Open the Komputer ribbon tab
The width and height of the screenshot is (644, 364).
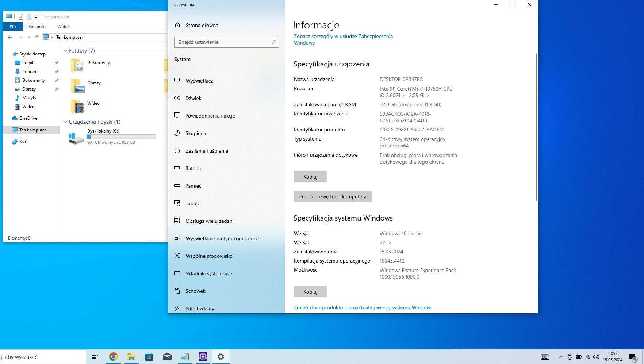[x=38, y=27]
